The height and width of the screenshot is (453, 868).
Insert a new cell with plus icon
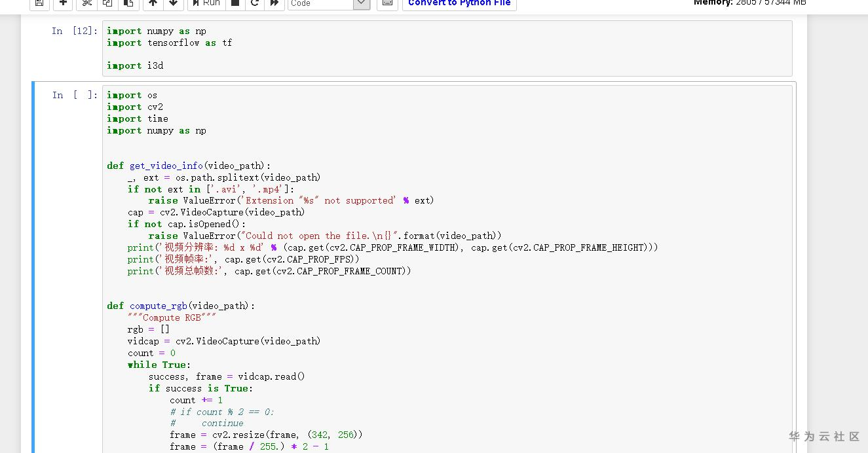[62, 3]
